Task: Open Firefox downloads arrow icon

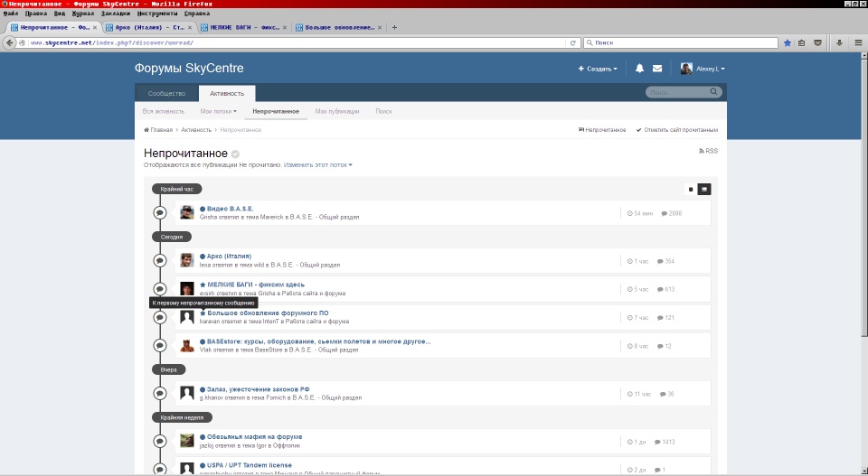Action: (x=839, y=42)
